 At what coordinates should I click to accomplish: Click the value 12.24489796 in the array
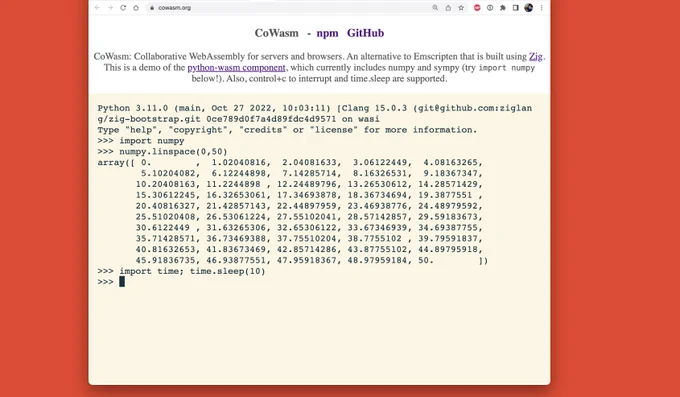coord(306,184)
